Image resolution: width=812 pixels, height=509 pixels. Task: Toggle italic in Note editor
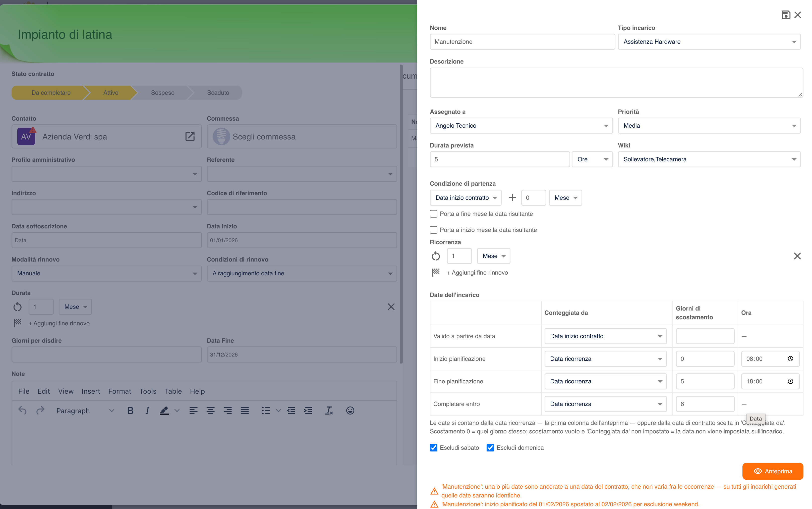point(147,410)
